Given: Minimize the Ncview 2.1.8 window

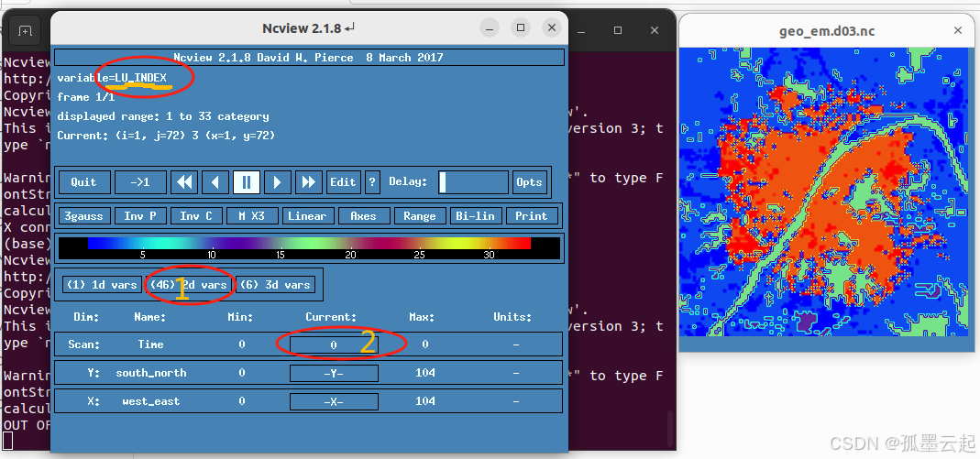Looking at the screenshot, I should click(490, 27).
